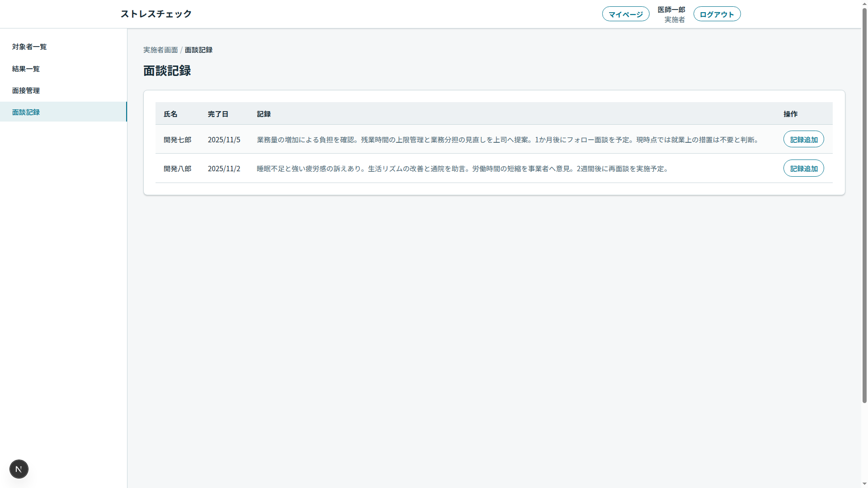Click the date 2025/11/5
Viewport: 868px width, 488px height.
224,140
